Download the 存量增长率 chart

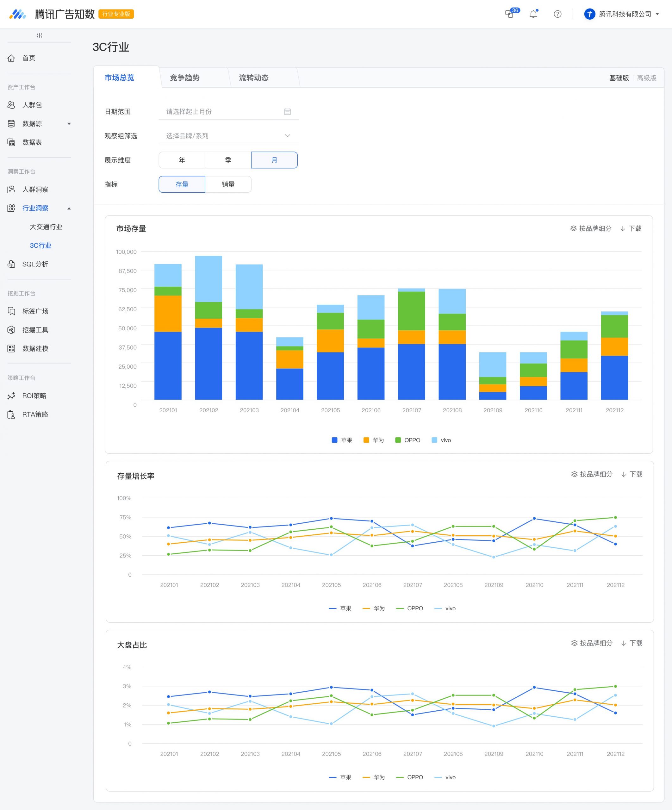[632, 474]
